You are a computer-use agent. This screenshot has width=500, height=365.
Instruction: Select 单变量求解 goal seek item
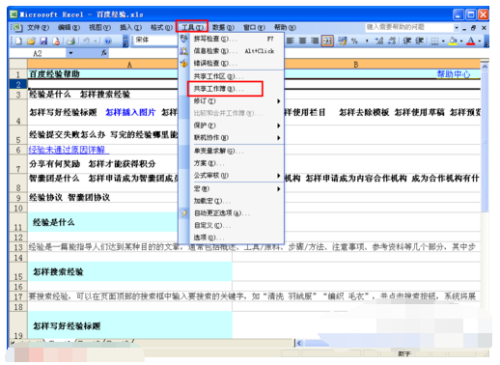[232, 151]
